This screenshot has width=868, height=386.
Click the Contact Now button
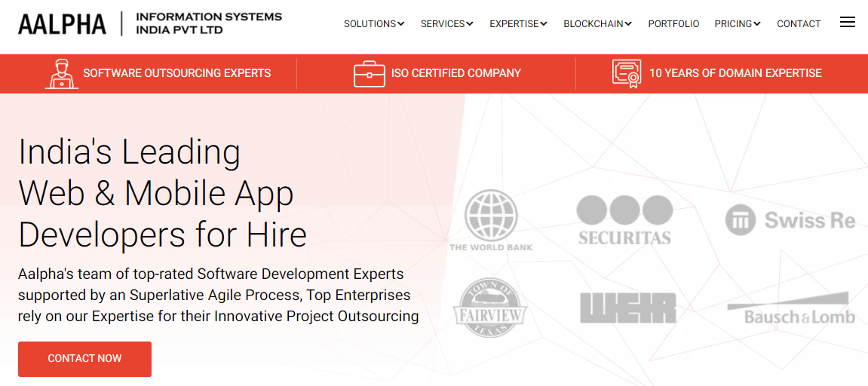(84, 359)
